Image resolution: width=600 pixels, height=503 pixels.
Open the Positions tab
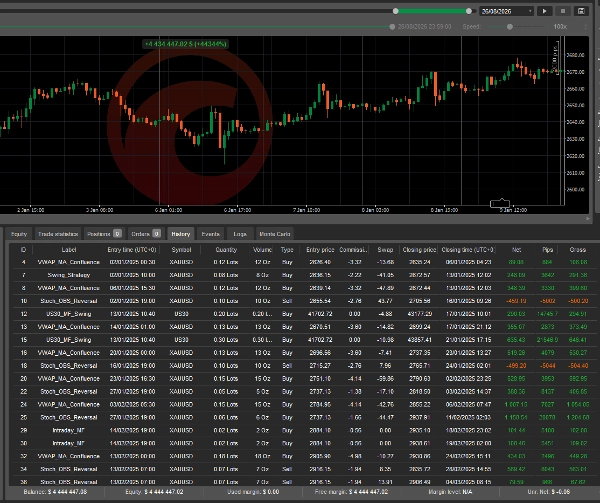pyautogui.click(x=104, y=234)
